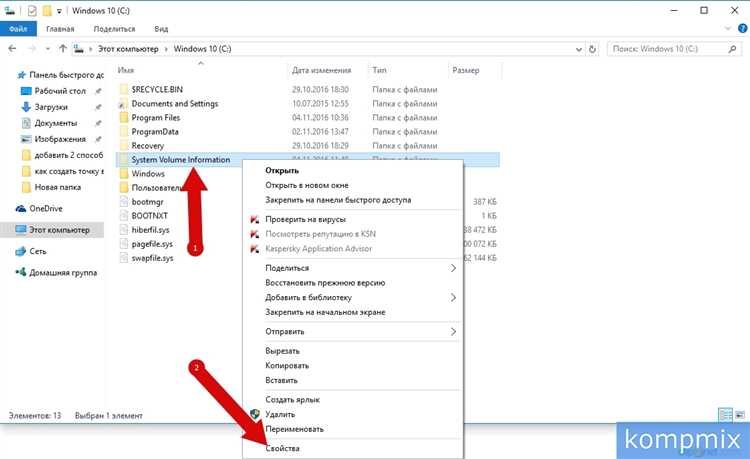
Task: Click the Kaspersky icon beside 'Проверить на вирусы'
Action: click(256, 218)
